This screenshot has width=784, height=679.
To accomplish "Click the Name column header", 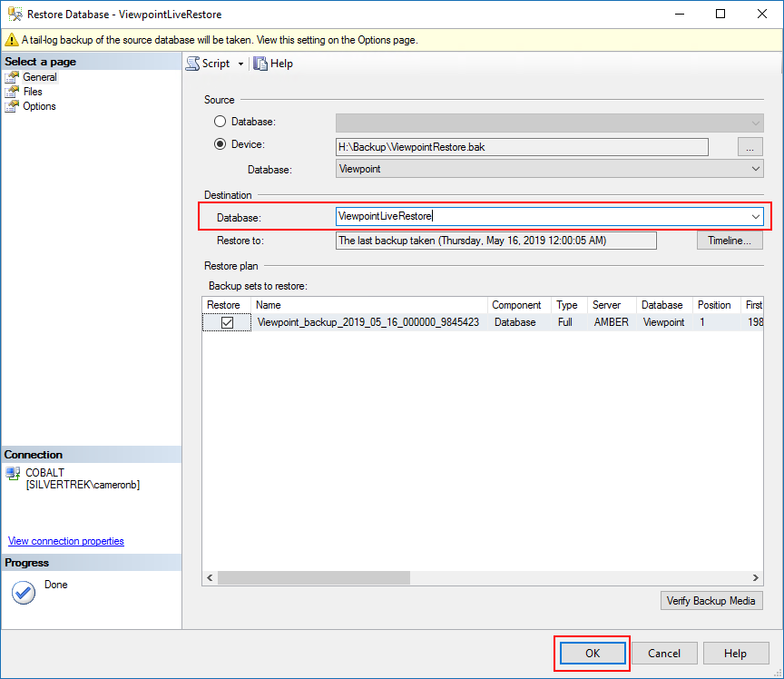I will [x=369, y=305].
